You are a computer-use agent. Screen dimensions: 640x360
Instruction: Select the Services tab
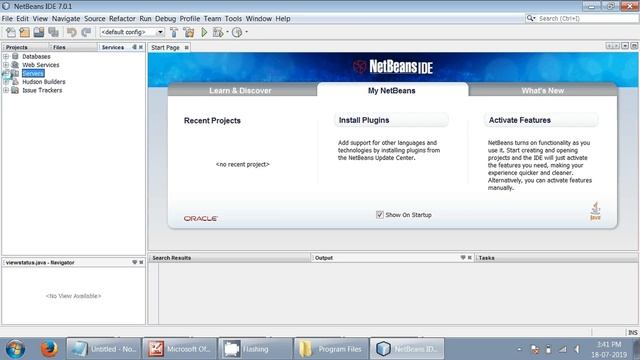113,47
